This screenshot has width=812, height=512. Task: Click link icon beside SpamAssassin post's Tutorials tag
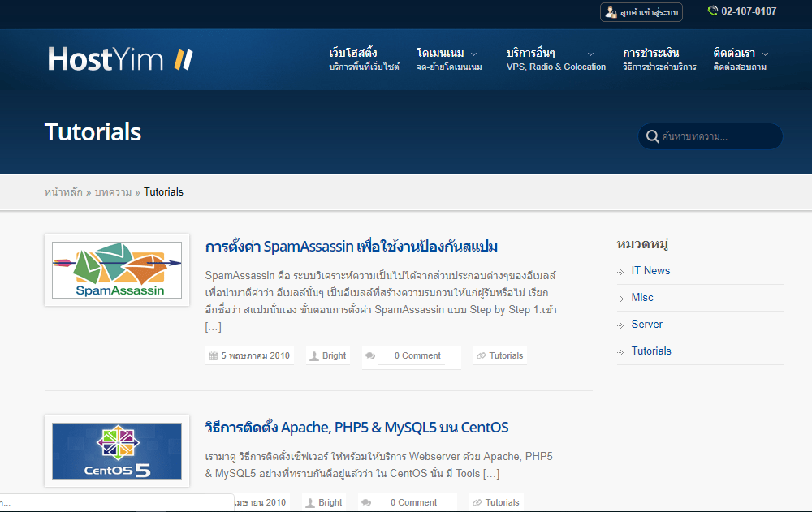[481, 355]
